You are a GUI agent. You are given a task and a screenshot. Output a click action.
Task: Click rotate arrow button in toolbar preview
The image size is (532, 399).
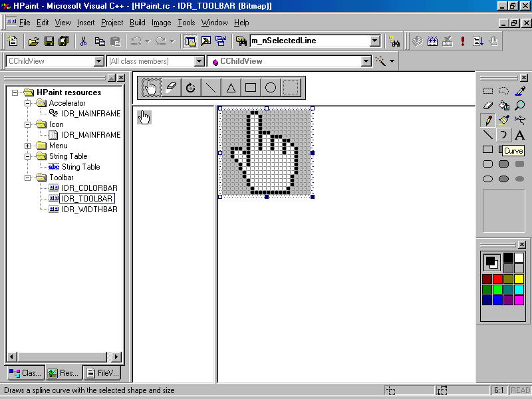(191, 88)
